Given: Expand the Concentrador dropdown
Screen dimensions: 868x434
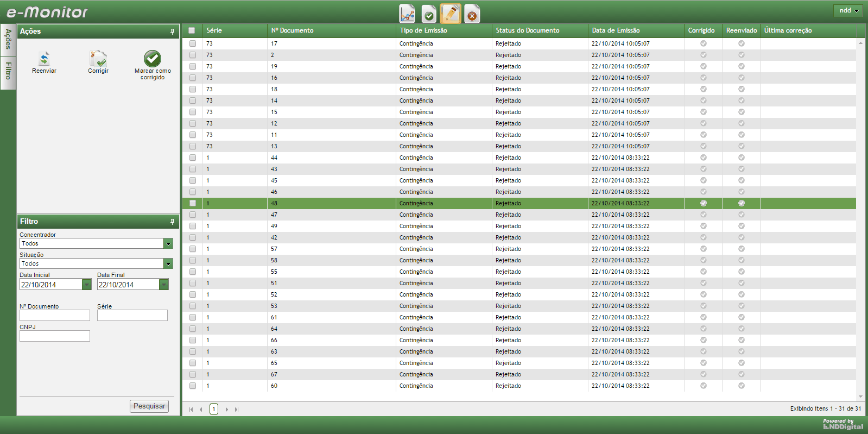Looking at the screenshot, I should coord(168,244).
